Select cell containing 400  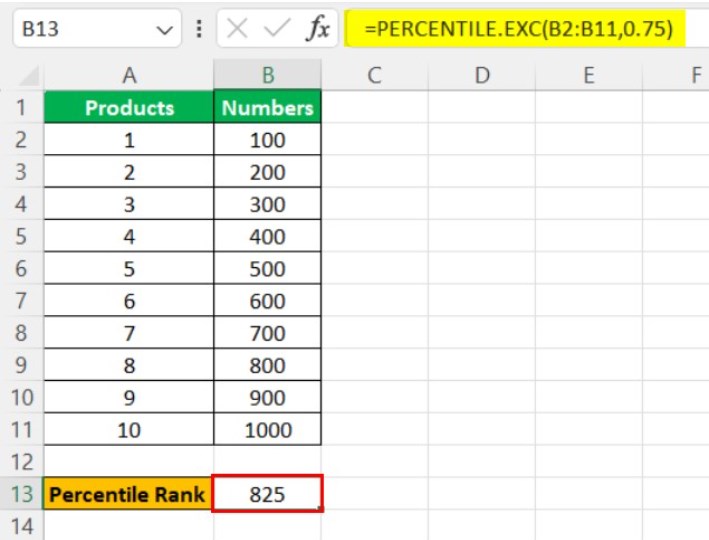[x=267, y=236]
